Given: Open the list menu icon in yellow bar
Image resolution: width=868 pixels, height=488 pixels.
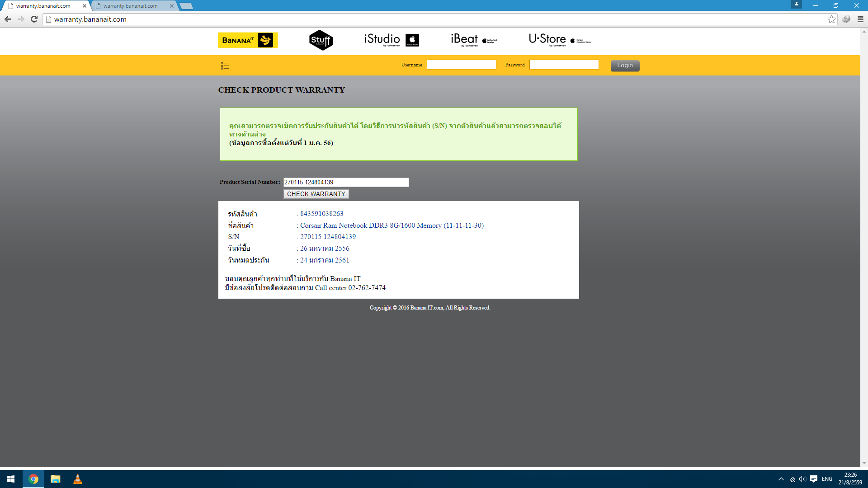Looking at the screenshot, I should (x=225, y=66).
